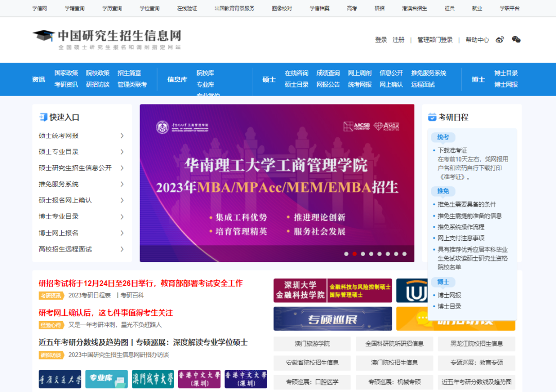Click the 澳门旅游学院 button
The image size is (556, 392).
click(312, 344)
